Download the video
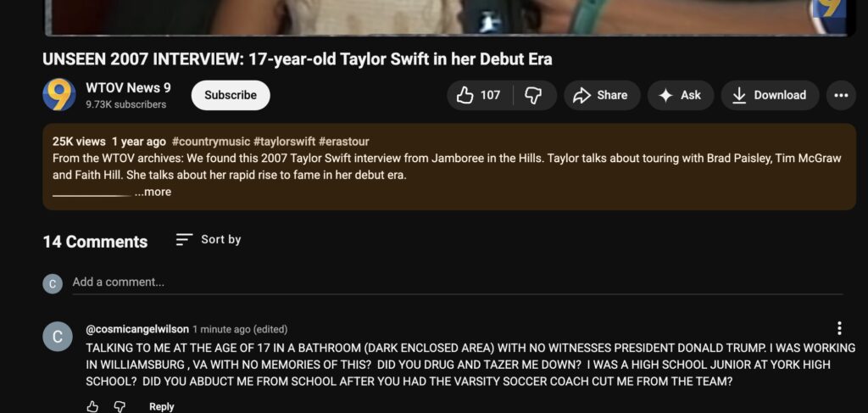This screenshot has height=413, width=868. [x=770, y=95]
